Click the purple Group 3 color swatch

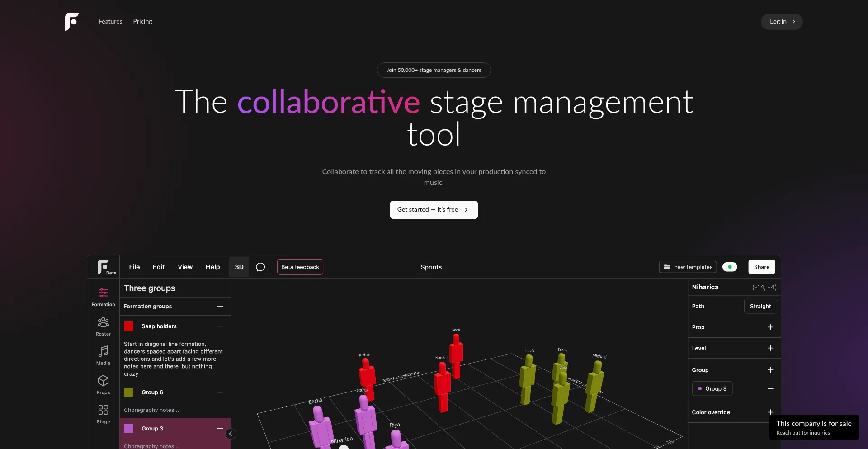129,428
